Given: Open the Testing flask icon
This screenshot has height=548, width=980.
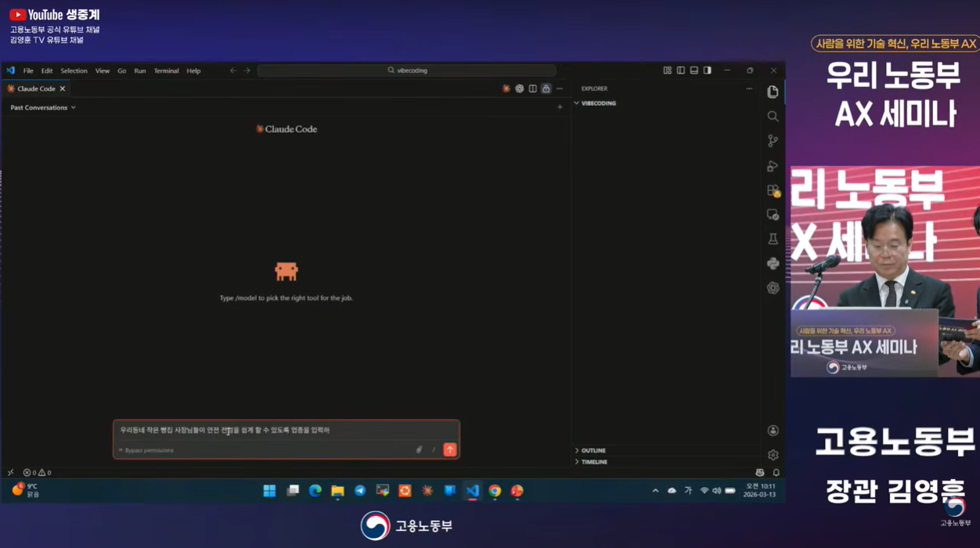Looking at the screenshot, I should point(773,240).
